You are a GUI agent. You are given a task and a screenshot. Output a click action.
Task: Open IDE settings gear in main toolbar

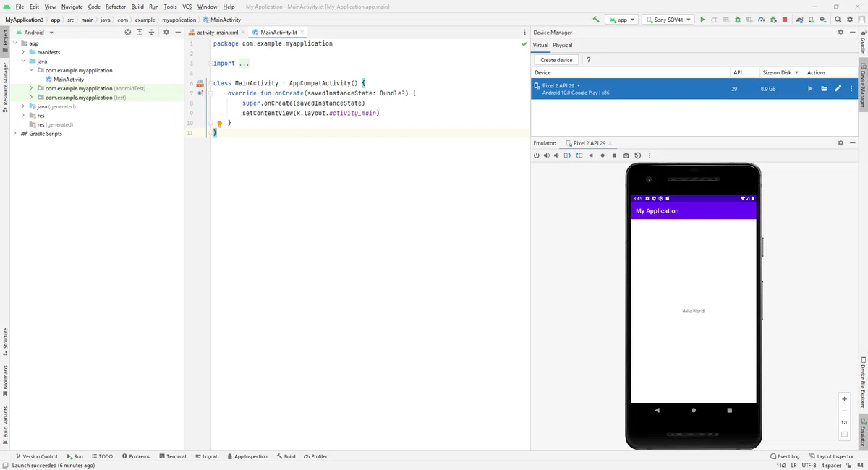point(850,20)
